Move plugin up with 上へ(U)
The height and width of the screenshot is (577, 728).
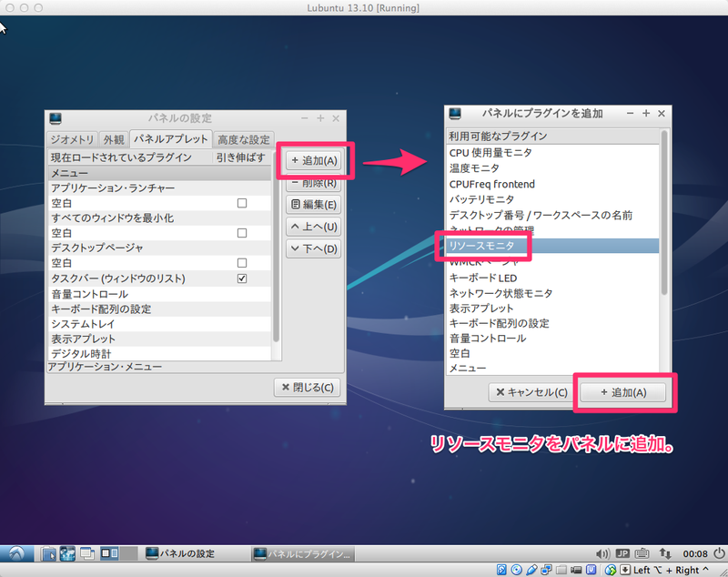(x=314, y=227)
